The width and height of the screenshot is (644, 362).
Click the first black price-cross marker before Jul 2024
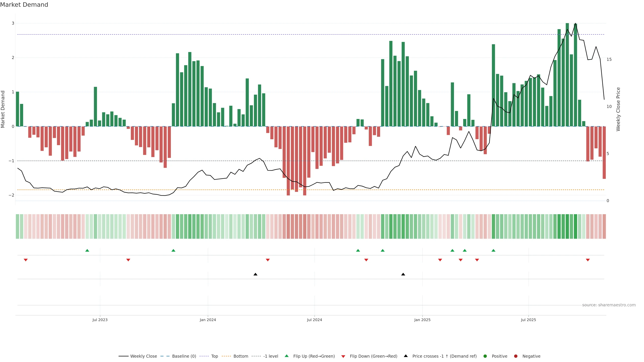click(x=255, y=274)
